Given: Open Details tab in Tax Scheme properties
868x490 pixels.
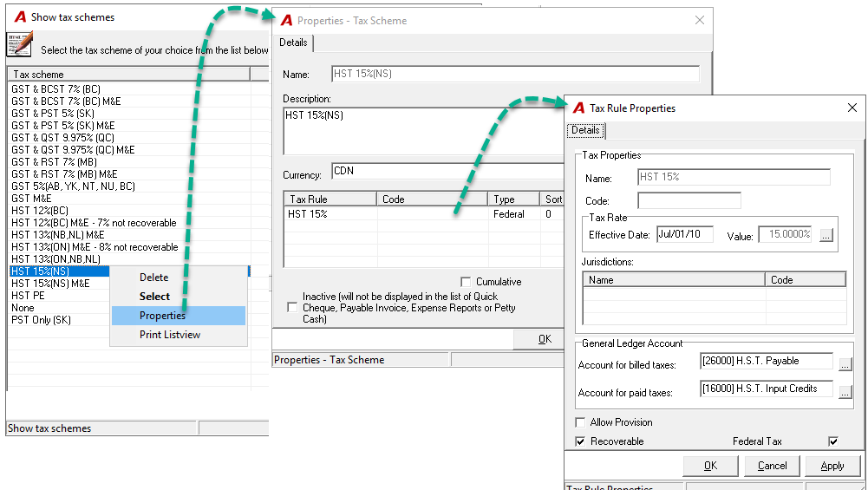Looking at the screenshot, I should [x=293, y=42].
